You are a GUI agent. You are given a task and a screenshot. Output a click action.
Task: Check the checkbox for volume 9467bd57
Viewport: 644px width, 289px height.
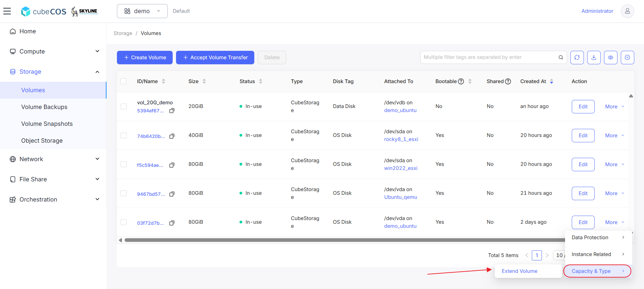point(124,193)
